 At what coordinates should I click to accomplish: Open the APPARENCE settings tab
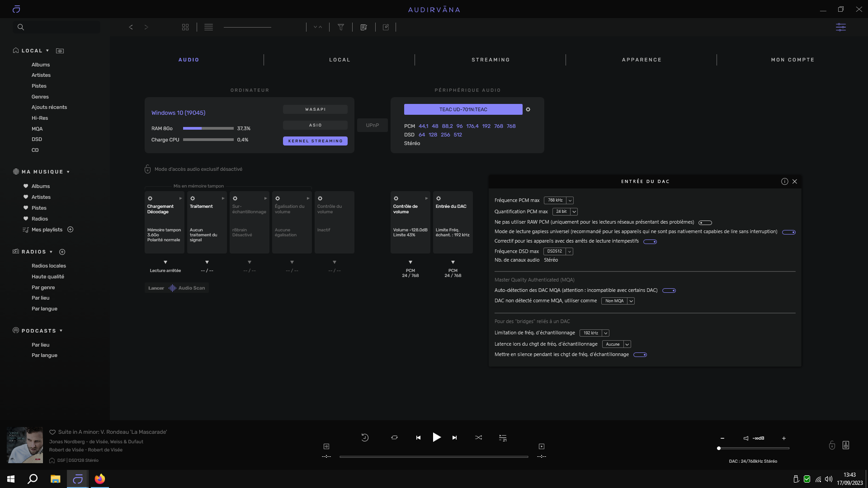point(642,60)
